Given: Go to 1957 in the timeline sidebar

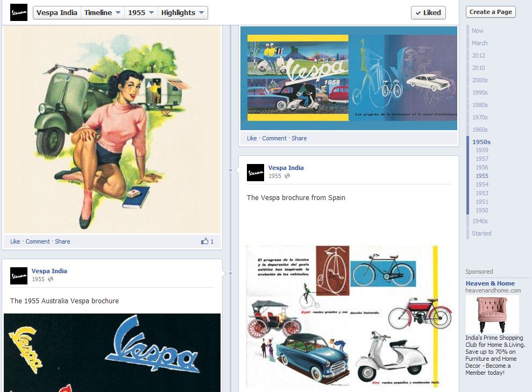Looking at the screenshot, I should tap(482, 159).
